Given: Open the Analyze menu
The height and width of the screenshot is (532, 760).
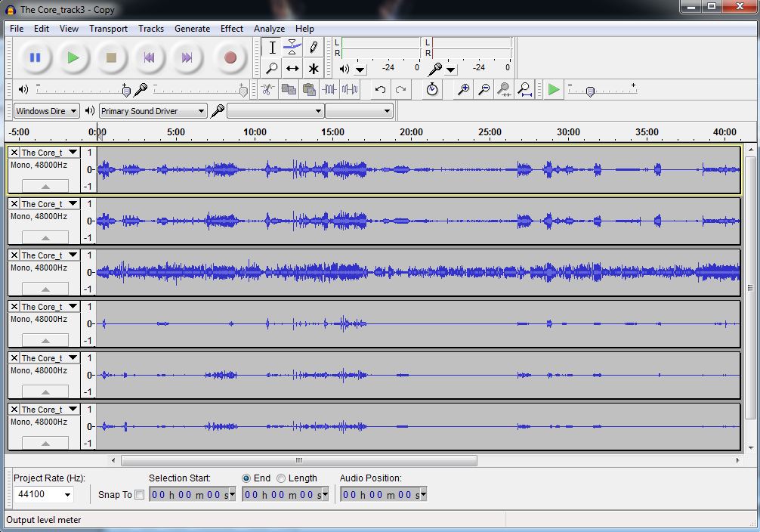Looking at the screenshot, I should pyautogui.click(x=269, y=29).
